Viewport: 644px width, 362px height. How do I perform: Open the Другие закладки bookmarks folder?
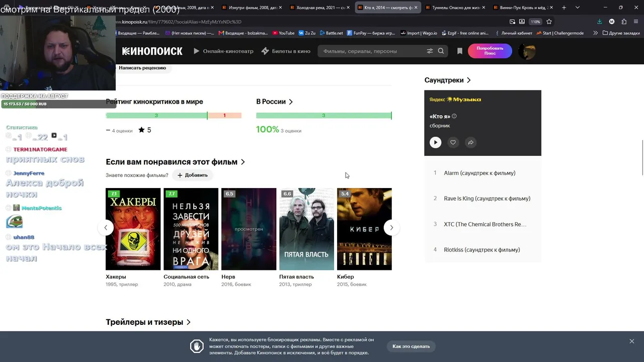click(621, 33)
